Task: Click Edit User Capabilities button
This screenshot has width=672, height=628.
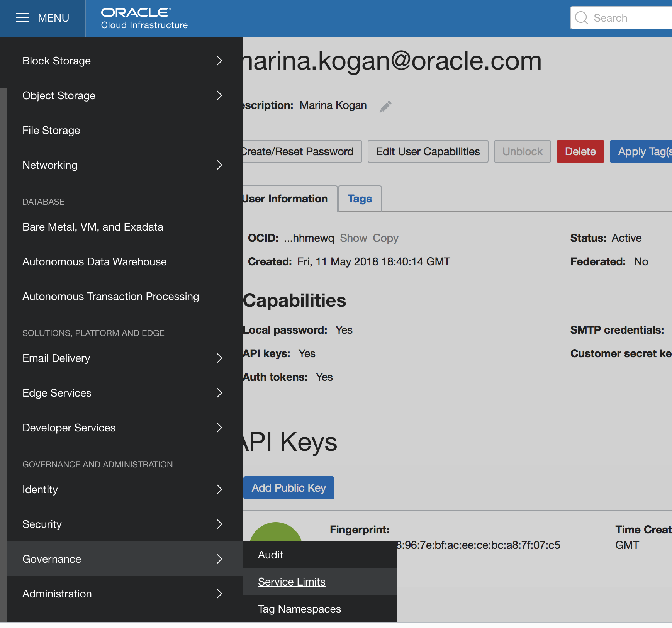Action: tap(428, 151)
